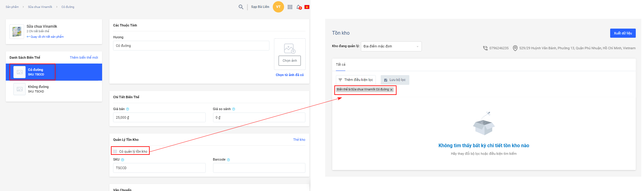Click the help icon next to Giá so sánh

tap(234, 109)
